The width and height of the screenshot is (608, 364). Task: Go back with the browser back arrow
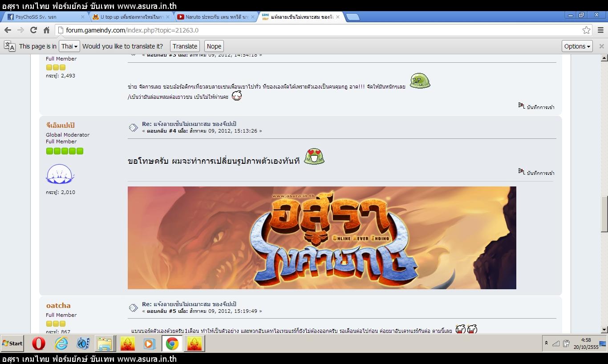click(8, 30)
